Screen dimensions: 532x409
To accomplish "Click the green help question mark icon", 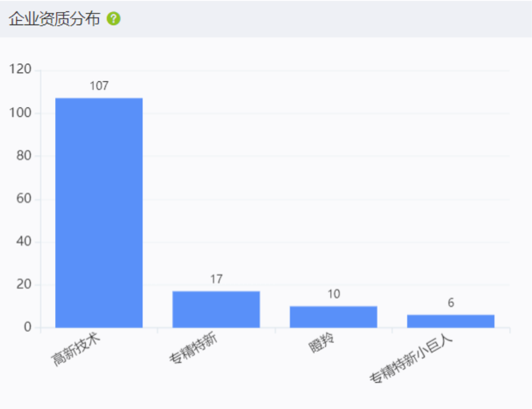I will tap(113, 19).
